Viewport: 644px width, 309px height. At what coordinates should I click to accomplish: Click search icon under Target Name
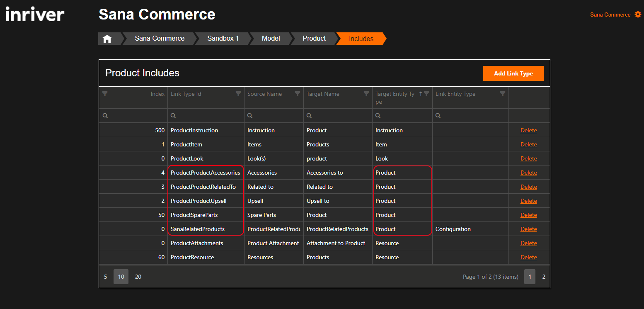(x=309, y=116)
